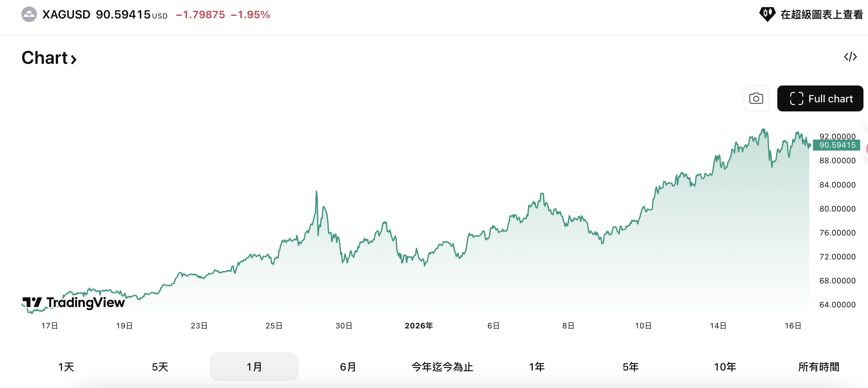Open 在超級圖表上查看 link
The image size is (868, 388).
[x=821, y=15]
